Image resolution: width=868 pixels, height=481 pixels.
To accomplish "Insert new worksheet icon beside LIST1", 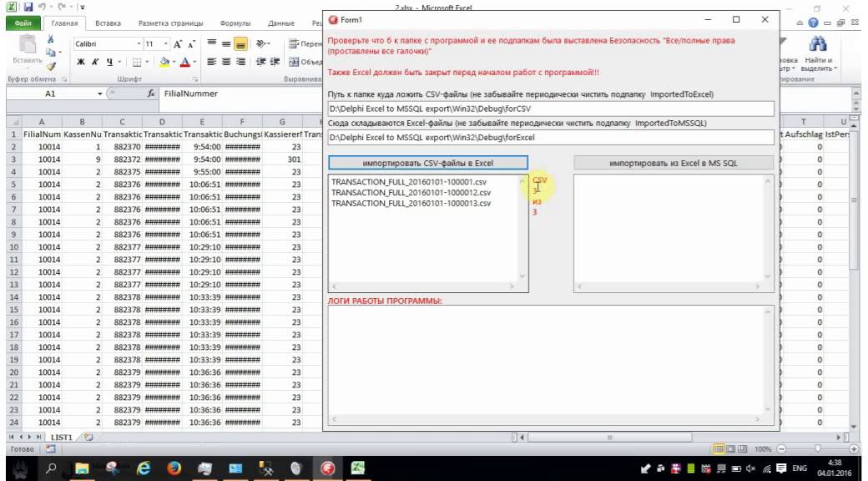I will click(x=88, y=438).
